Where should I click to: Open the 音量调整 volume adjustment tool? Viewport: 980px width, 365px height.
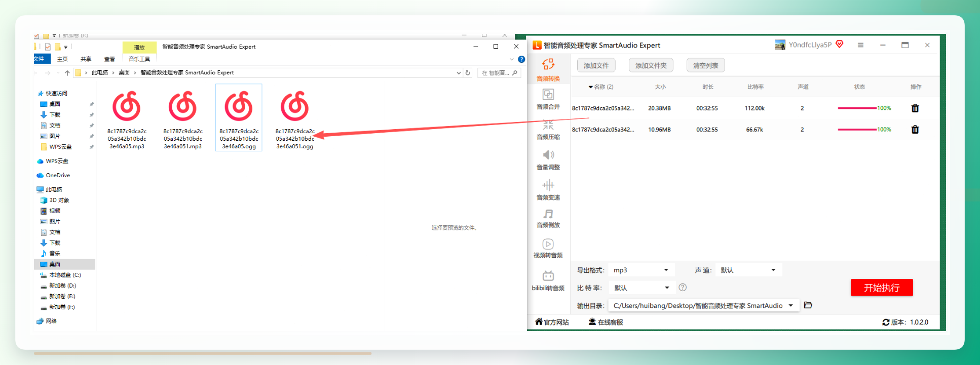pos(548,160)
